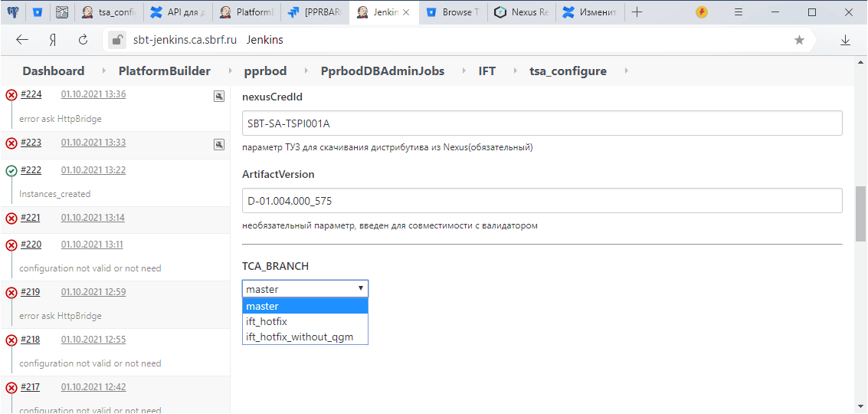Click the failed status icon of build #219
The height and width of the screenshot is (414, 868).
point(11,293)
